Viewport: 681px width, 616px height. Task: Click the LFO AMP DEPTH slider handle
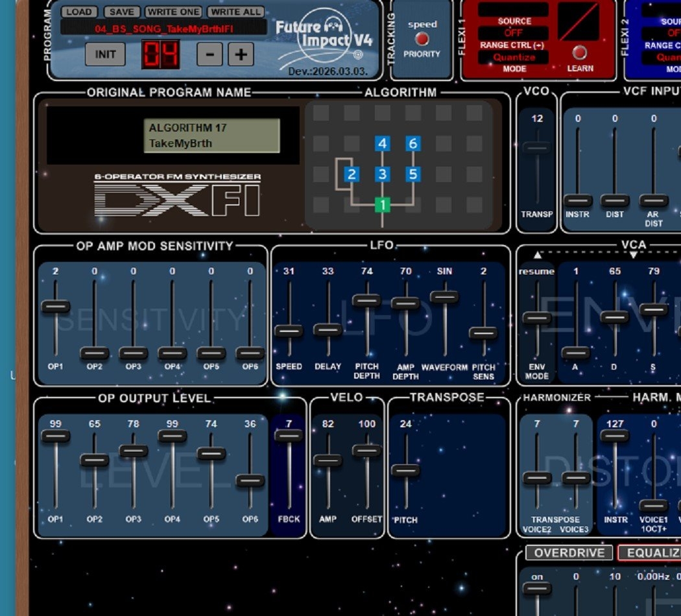coord(405,303)
